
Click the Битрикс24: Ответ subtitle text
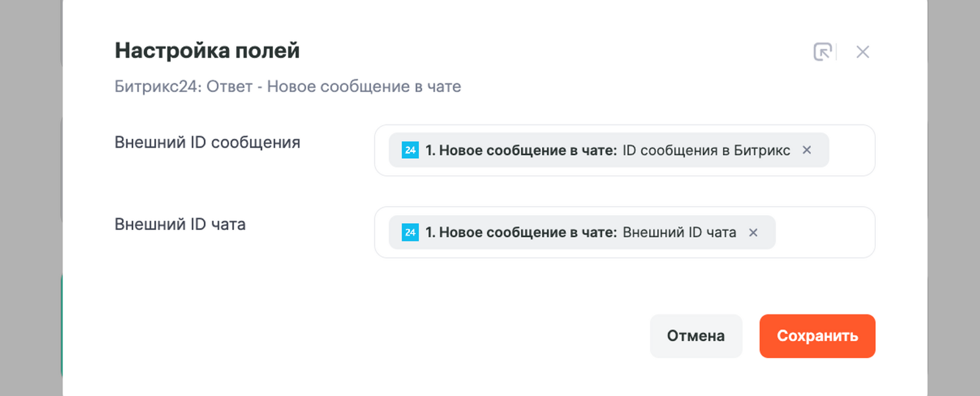(287, 86)
